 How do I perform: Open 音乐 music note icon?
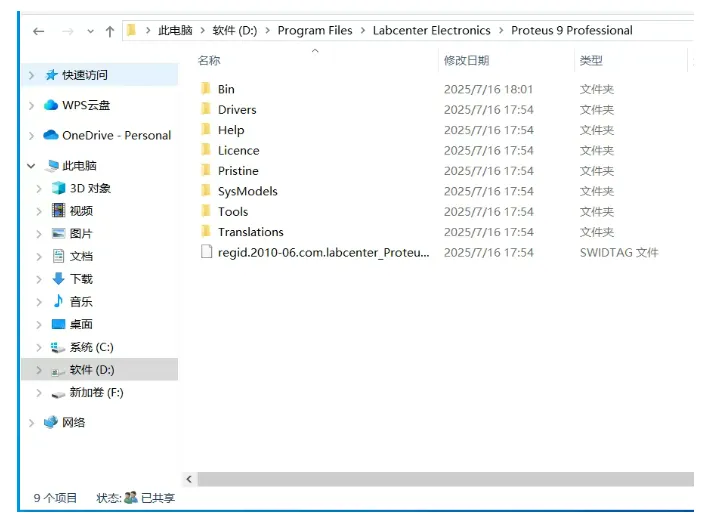point(58,301)
